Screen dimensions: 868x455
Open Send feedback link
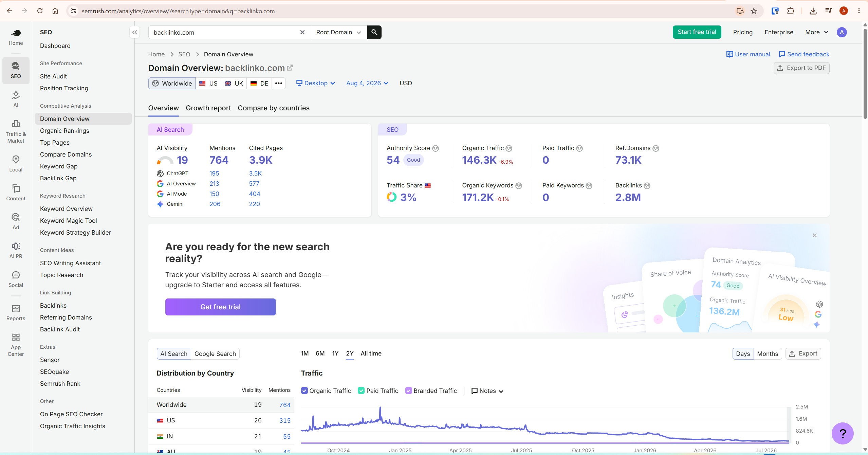(804, 54)
